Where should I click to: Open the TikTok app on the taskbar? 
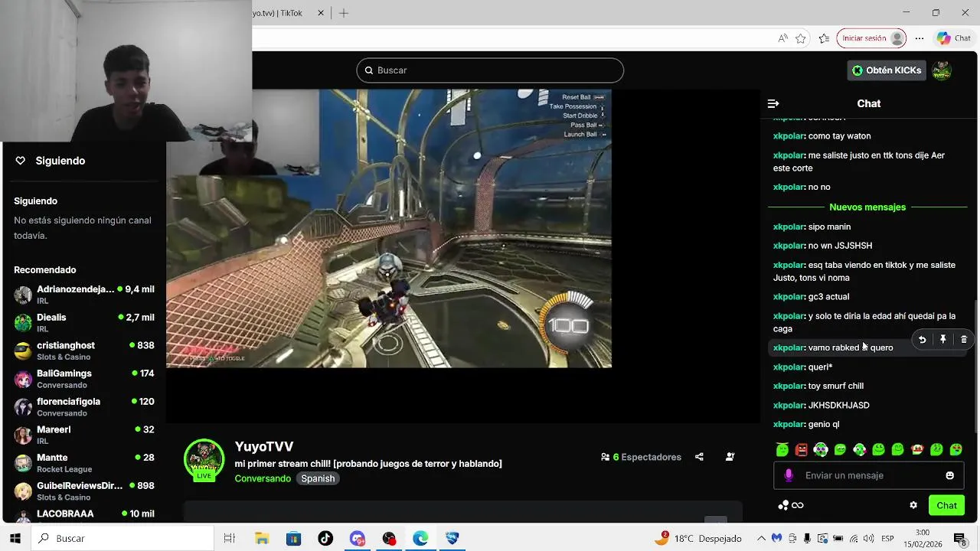325,539
